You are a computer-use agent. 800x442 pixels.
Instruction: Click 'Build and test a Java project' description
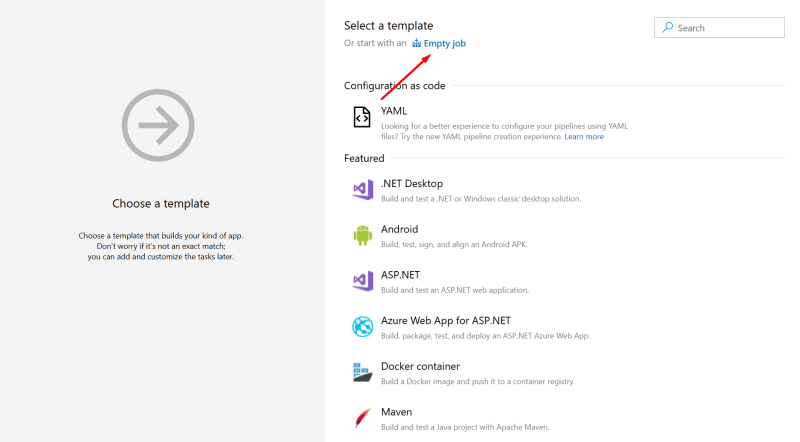[x=465, y=427]
